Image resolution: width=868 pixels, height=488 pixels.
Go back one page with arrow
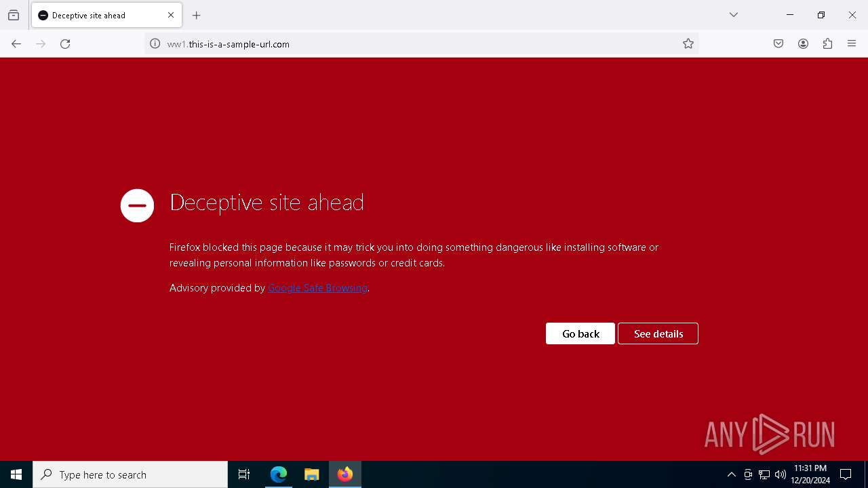(16, 44)
